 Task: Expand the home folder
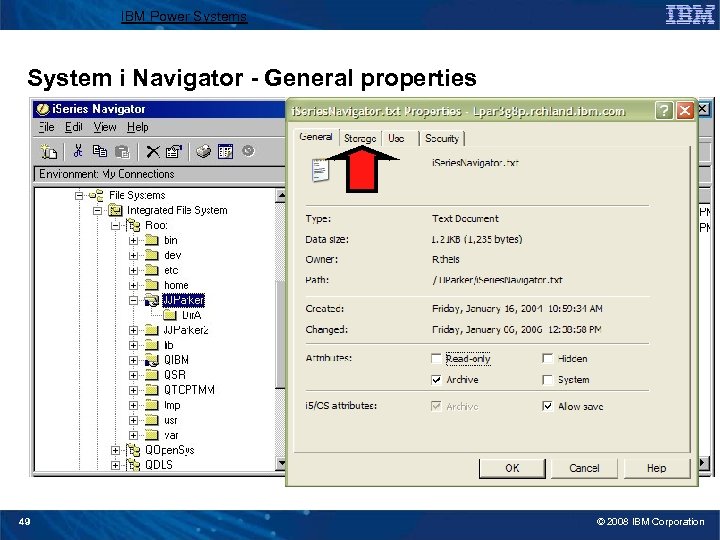point(133,286)
